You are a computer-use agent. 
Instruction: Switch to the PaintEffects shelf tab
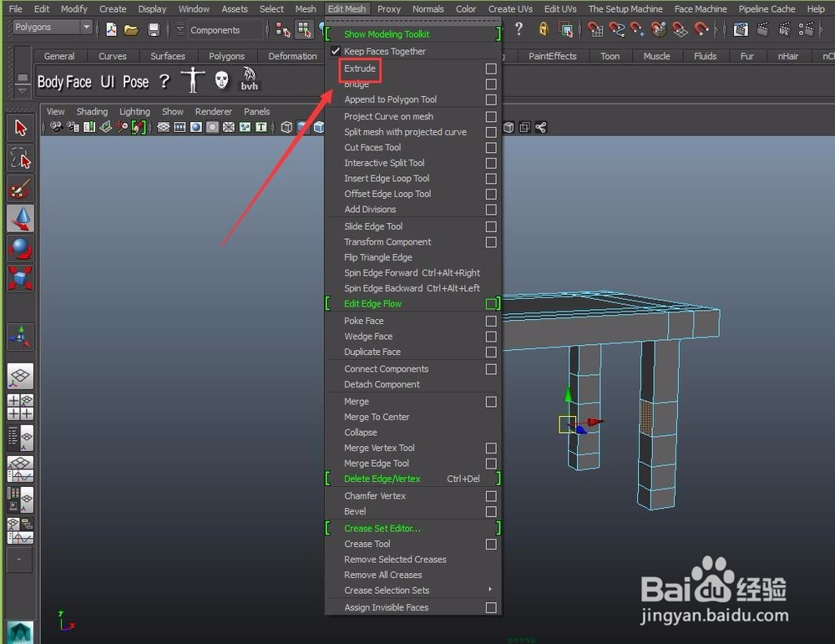point(552,56)
